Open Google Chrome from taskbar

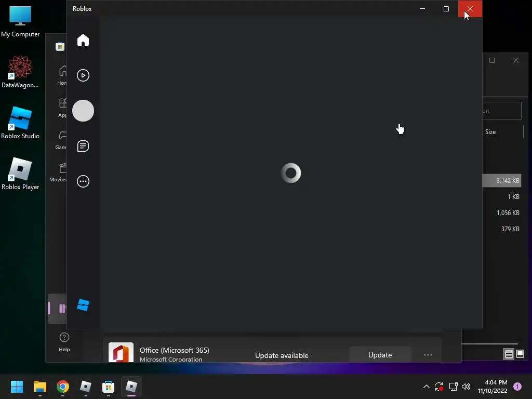click(63, 387)
